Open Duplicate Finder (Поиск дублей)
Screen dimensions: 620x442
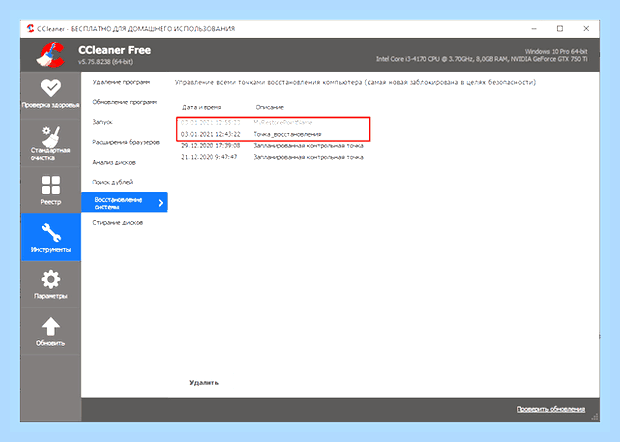coord(113,182)
